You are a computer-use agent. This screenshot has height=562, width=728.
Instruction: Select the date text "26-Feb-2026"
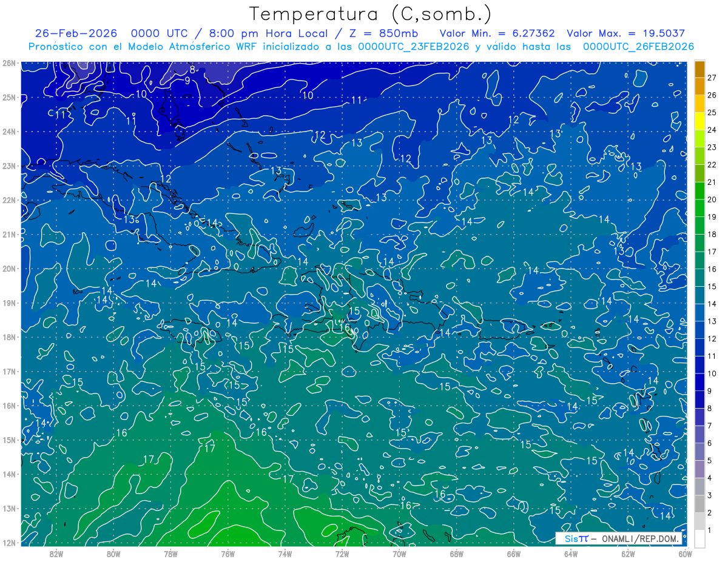tap(75, 33)
